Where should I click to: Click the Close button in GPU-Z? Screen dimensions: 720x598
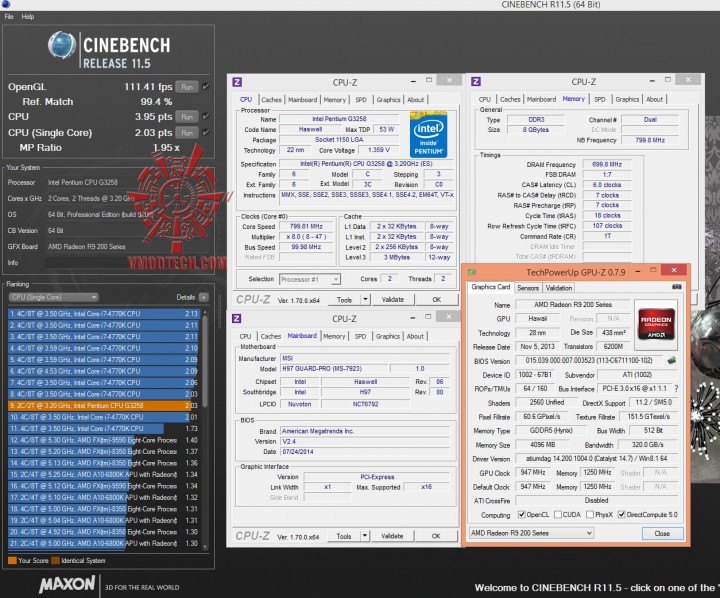point(662,534)
